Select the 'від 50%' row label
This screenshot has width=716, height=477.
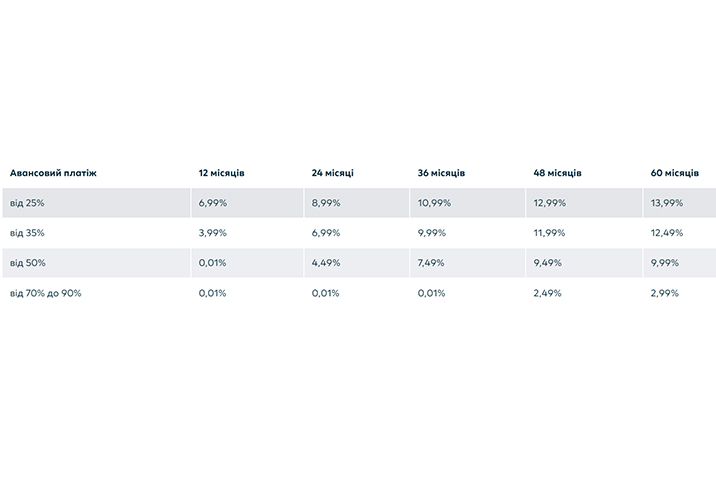click(x=27, y=263)
